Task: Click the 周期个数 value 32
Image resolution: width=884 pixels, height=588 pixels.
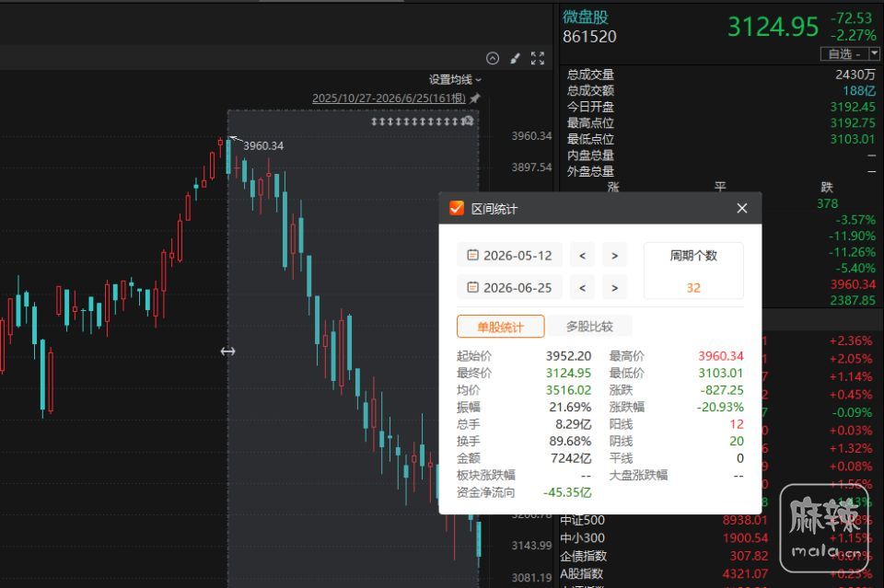Action: point(693,288)
